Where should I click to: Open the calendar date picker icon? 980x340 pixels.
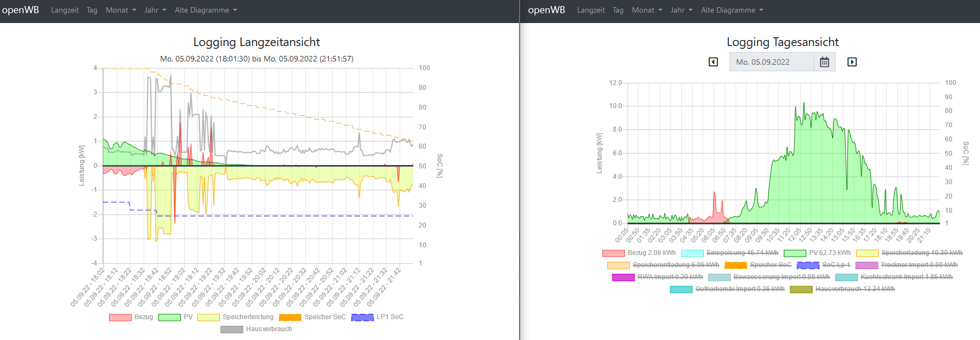(x=824, y=62)
